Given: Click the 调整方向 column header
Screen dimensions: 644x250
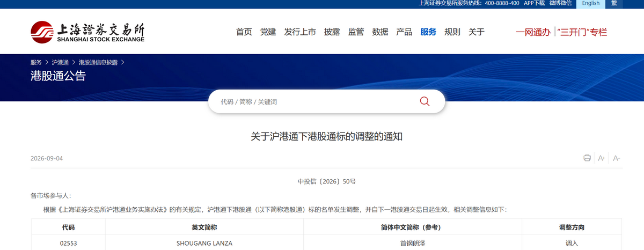Looking at the screenshot, I should 572,227.
